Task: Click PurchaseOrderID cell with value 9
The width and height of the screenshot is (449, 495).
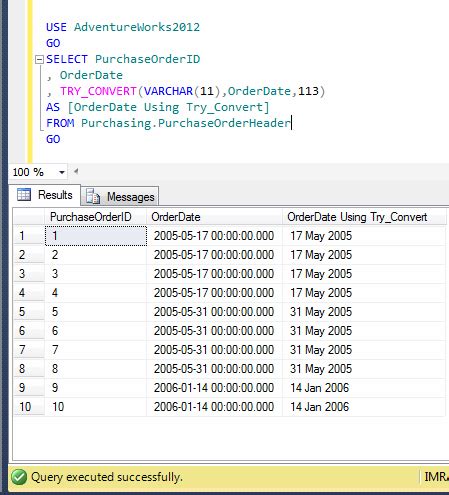Action: point(96,388)
